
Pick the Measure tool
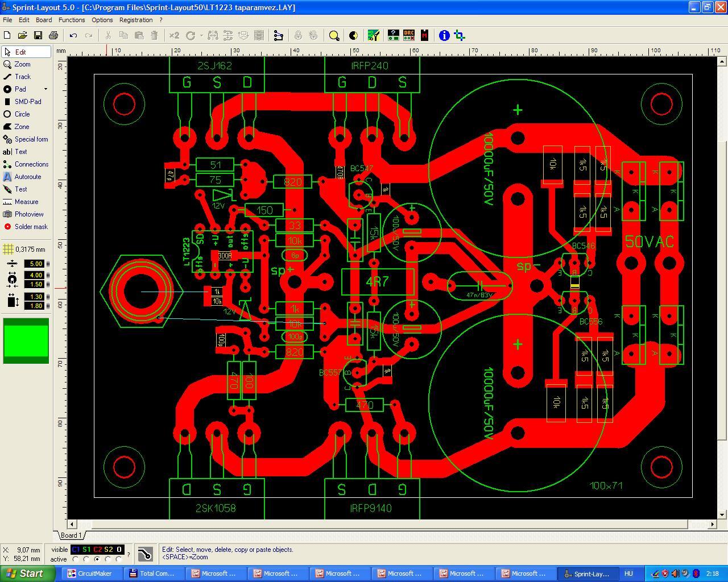26,202
